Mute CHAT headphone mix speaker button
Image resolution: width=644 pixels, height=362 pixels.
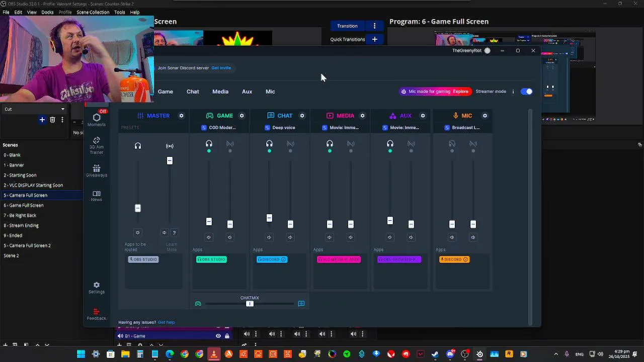[269, 237]
